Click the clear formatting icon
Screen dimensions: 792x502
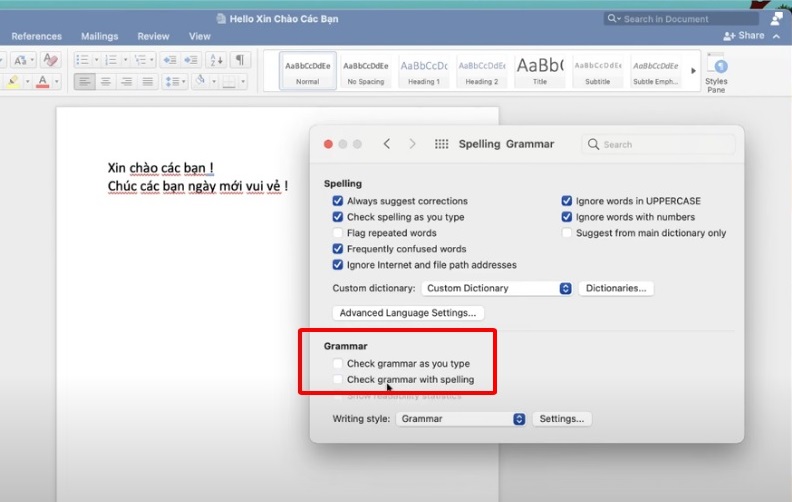50,60
